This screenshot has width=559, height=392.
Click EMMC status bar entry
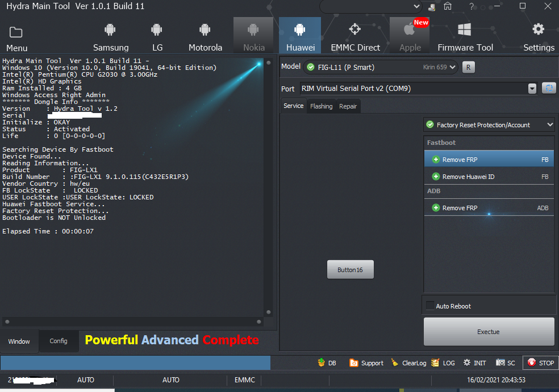(244, 380)
